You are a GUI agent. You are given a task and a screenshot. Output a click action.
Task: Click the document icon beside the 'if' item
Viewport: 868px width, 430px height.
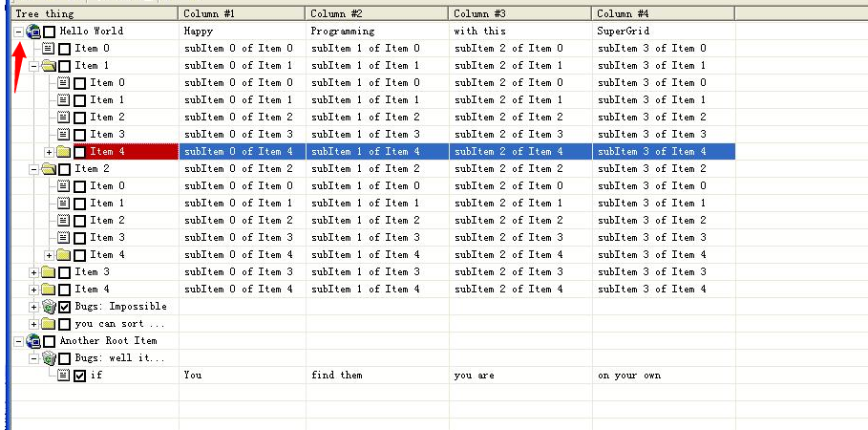(64, 376)
